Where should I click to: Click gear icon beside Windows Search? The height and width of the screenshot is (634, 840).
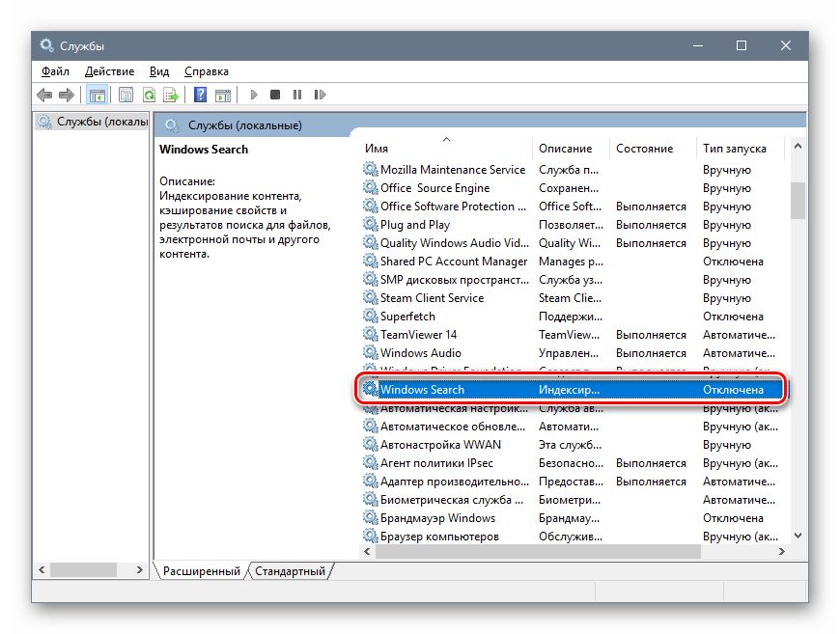click(370, 389)
